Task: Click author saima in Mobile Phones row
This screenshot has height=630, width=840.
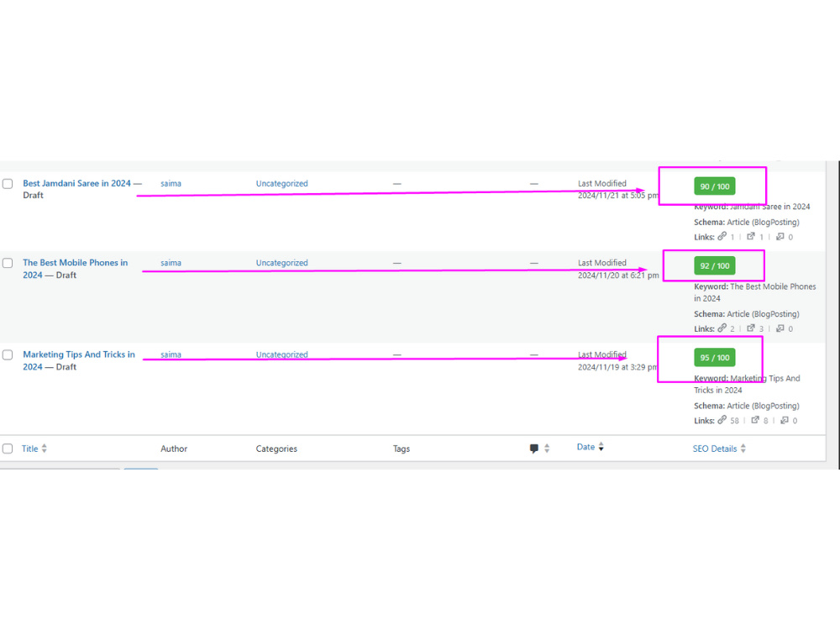Action: tap(171, 262)
